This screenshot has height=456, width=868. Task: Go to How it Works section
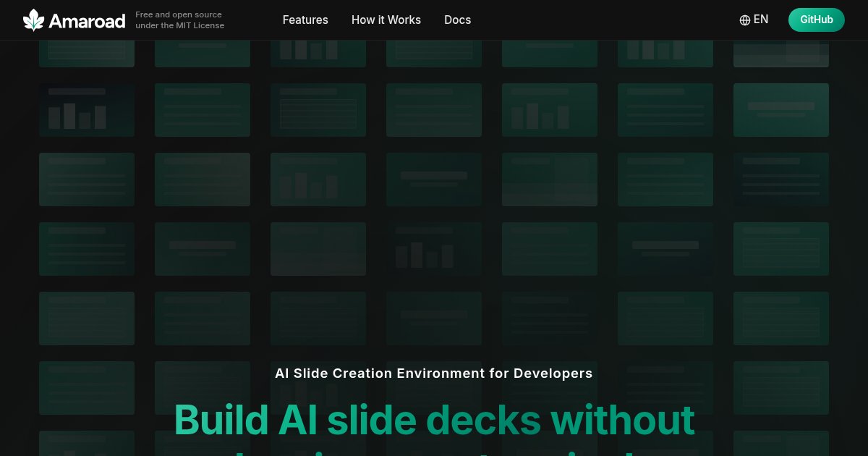tap(386, 20)
